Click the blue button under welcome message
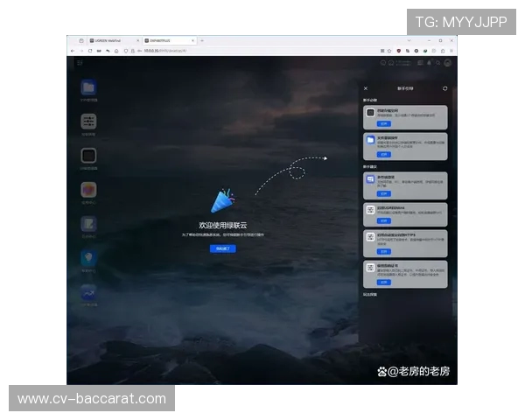Image resolution: width=525 pixels, height=420 pixels. click(222, 248)
